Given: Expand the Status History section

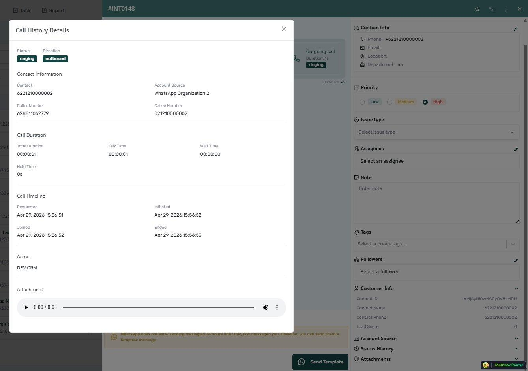Looking at the screenshot, I should [x=516, y=349].
